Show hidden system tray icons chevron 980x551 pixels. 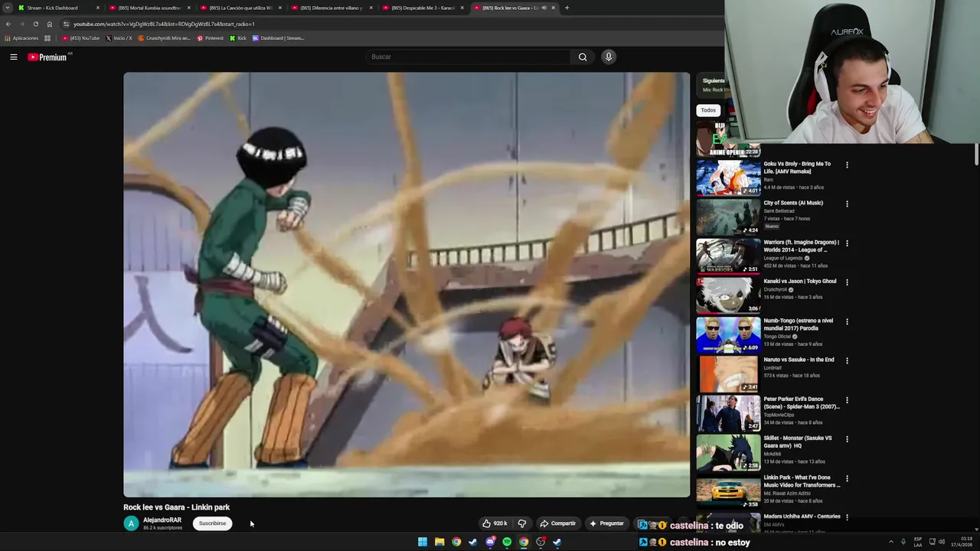(890, 542)
